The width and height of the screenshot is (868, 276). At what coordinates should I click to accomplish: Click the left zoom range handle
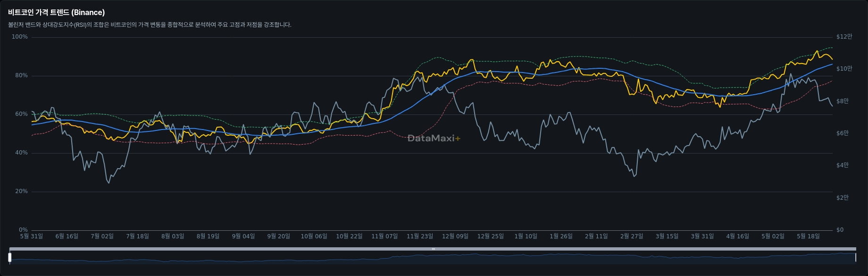click(9, 257)
